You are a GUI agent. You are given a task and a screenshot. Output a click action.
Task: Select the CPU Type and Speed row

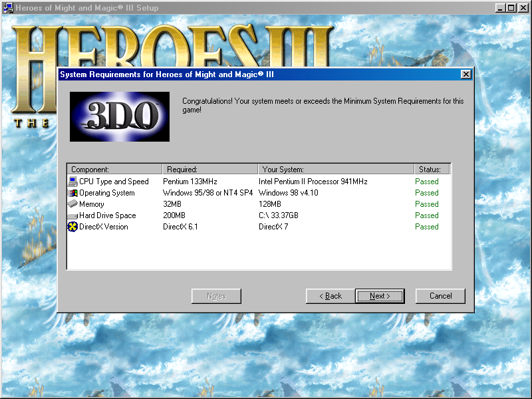(259, 182)
